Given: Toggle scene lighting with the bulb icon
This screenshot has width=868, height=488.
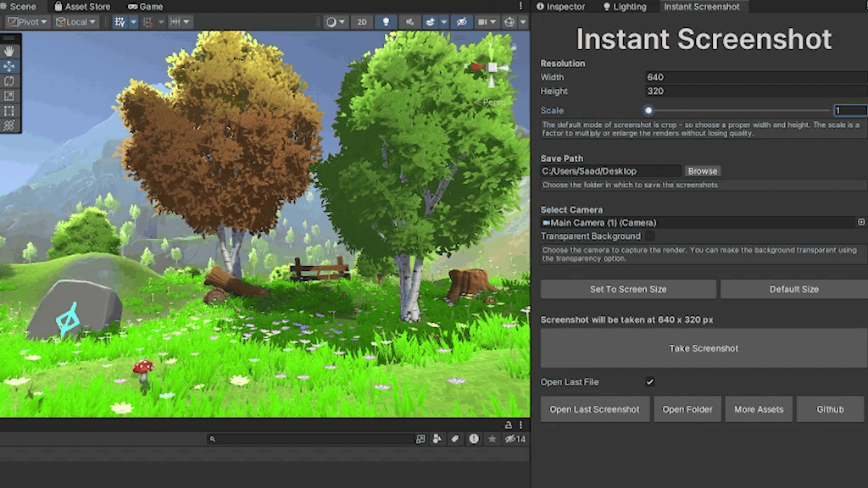Looking at the screenshot, I should [x=386, y=22].
